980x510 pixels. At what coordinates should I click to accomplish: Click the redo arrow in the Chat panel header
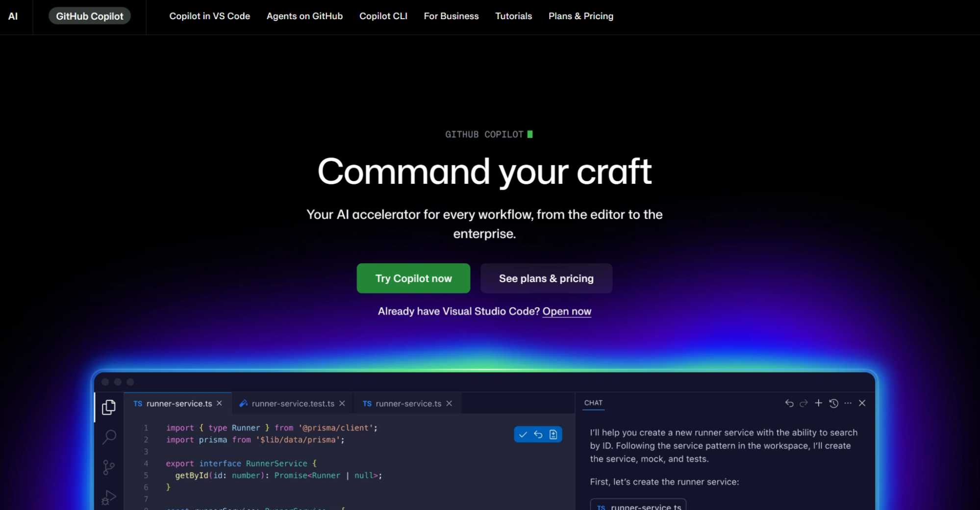coord(804,403)
